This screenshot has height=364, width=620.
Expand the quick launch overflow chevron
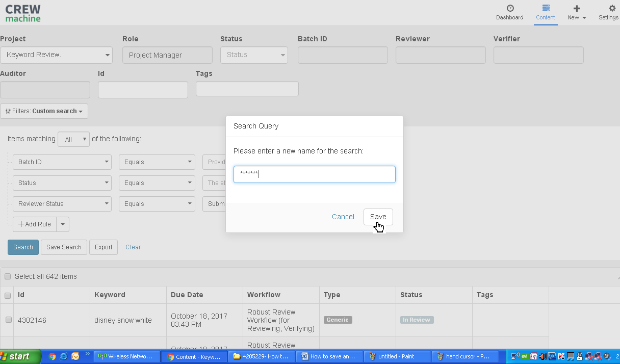coord(87,353)
